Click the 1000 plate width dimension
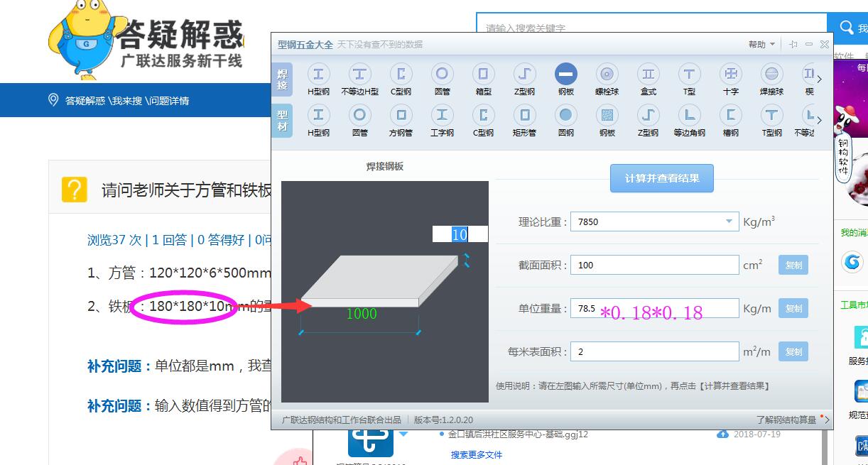The width and height of the screenshot is (868, 465). [361, 314]
